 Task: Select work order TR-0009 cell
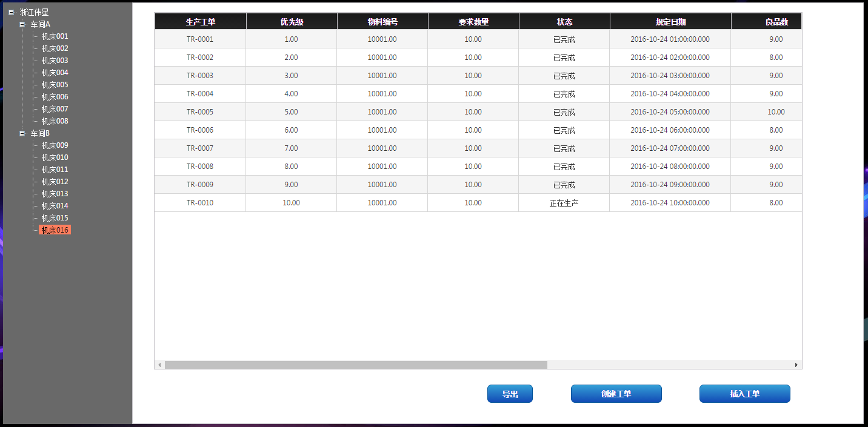pos(200,185)
